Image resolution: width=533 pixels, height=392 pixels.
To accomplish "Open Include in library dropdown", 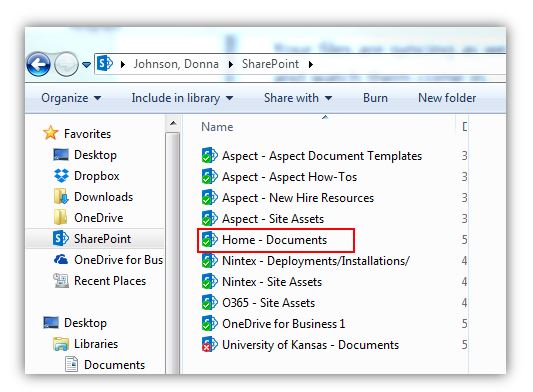I will (182, 98).
